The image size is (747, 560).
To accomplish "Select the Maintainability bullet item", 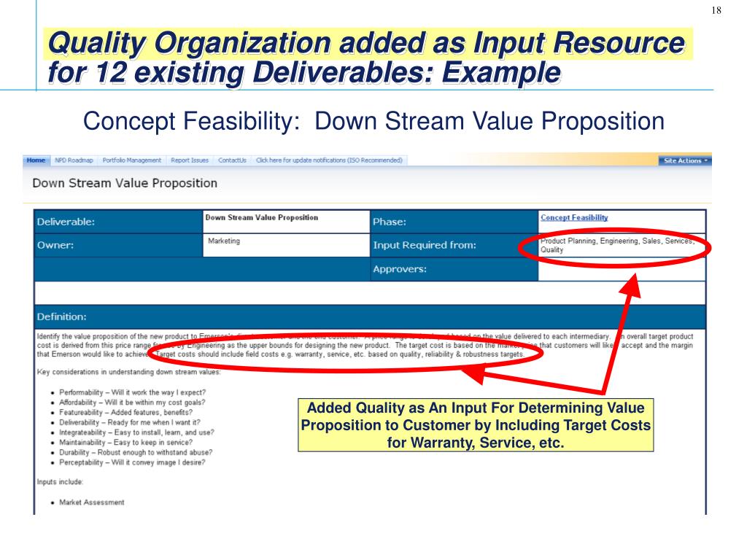I will (x=125, y=443).
